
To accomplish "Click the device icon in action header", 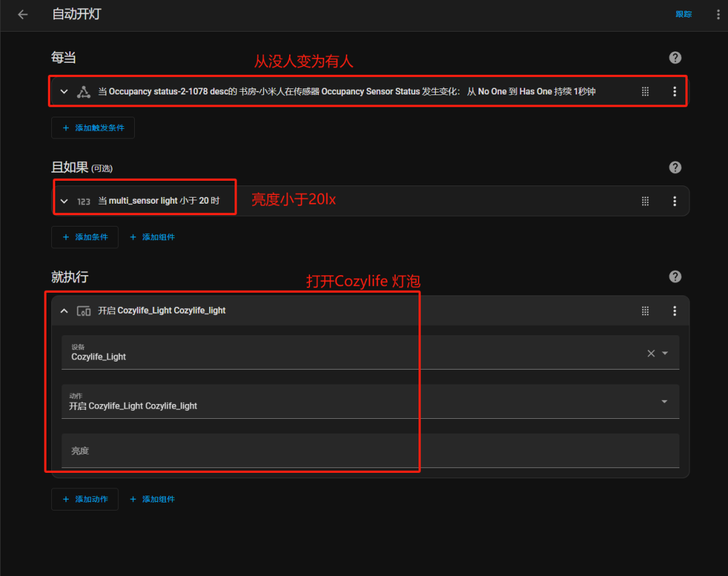I will pos(84,311).
